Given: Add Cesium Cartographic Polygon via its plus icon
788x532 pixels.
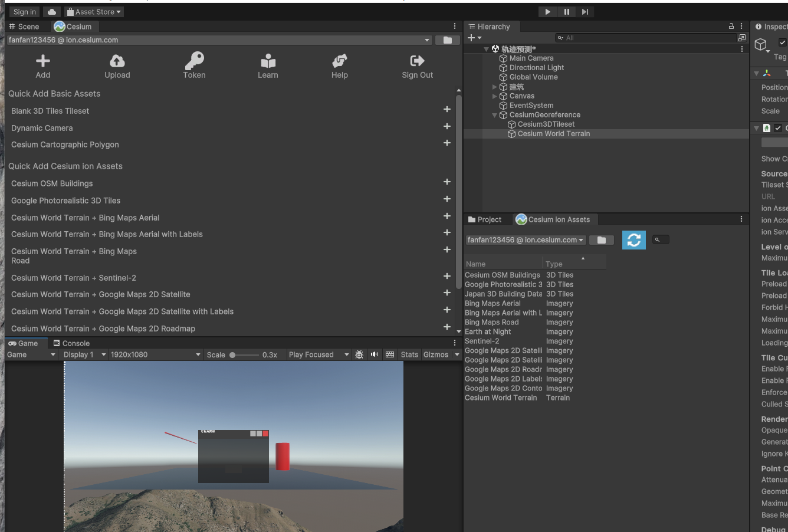Looking at the screenshot, I should coord(447,143).
